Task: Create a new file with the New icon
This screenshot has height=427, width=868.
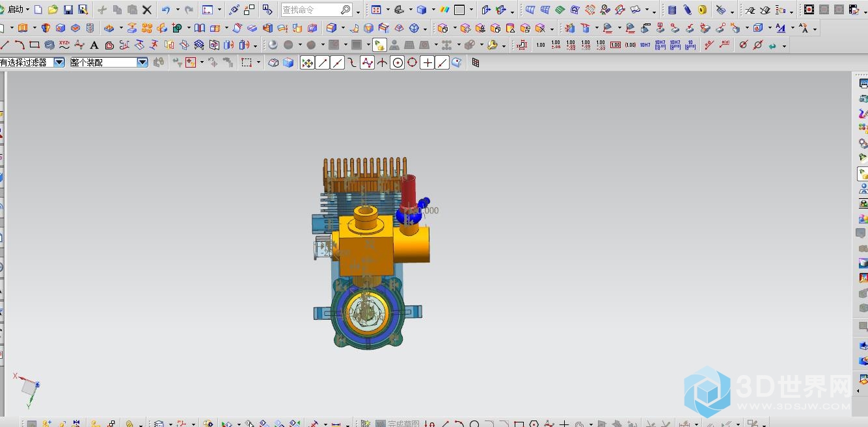Action: click(38, 10)
